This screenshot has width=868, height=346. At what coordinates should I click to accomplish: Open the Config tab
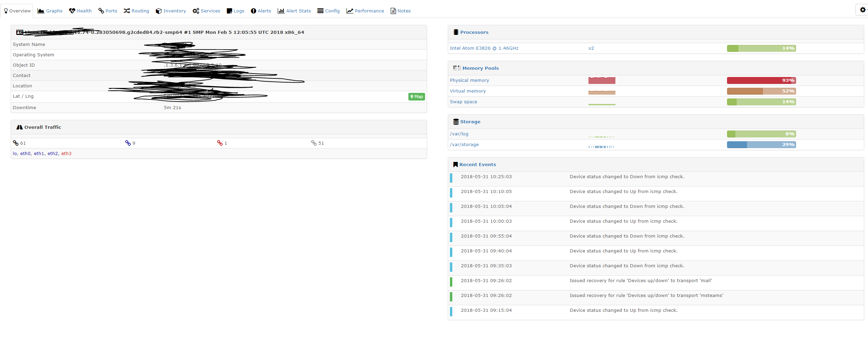pyautogui.click(x=329, y=11)
